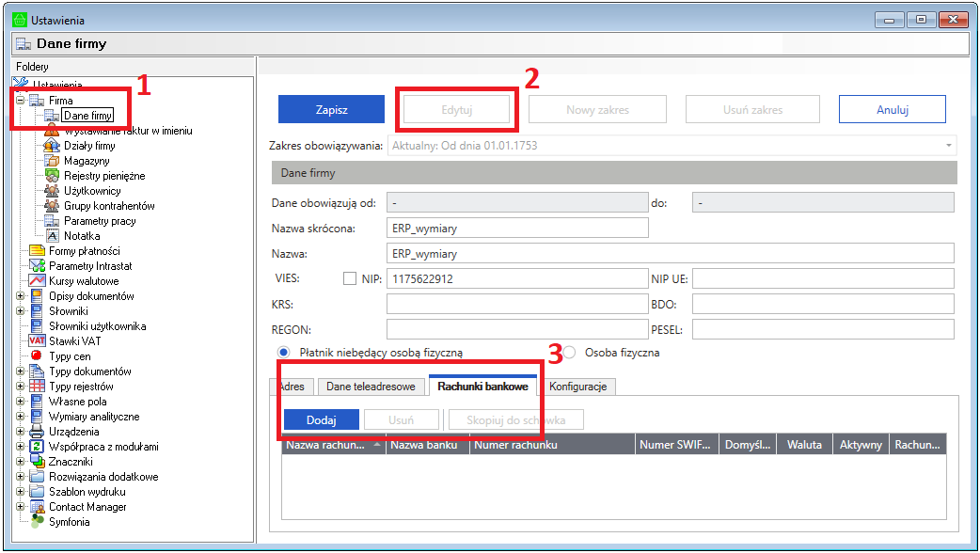This screenshot has height=553, width=980.
Task: Expand the Typy dokumentów node
Action: (20, 371)
